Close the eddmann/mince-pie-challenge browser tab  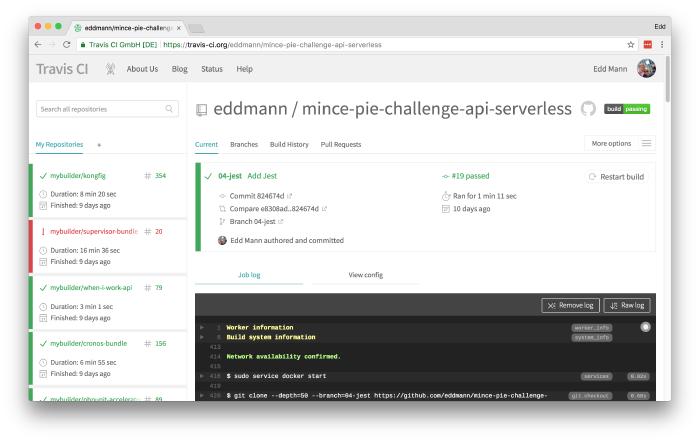[179, 28]
